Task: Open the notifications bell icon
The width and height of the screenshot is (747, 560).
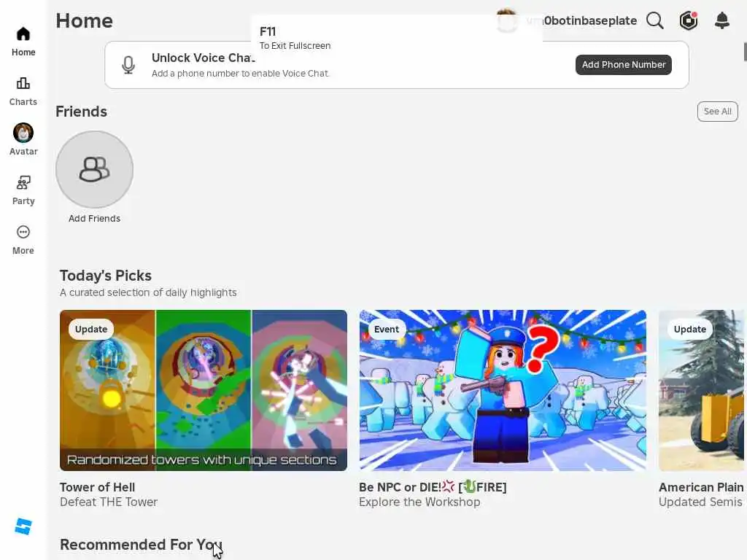Action: 722,20
